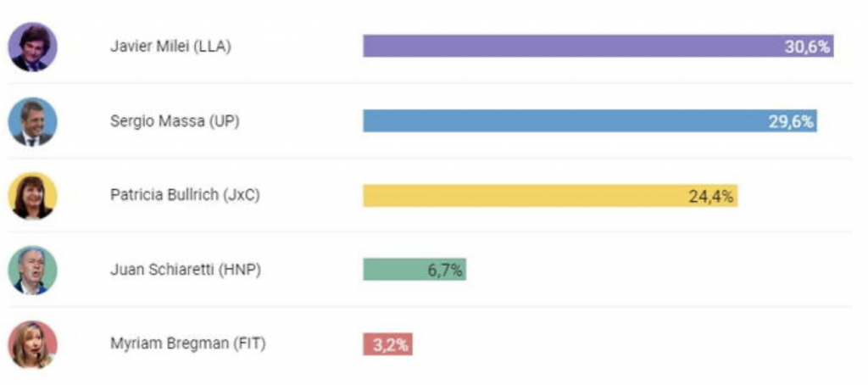The image size is (868, 385).
Task: Open the Sergio Massa (UP) name label
Action: click(175, 121)
